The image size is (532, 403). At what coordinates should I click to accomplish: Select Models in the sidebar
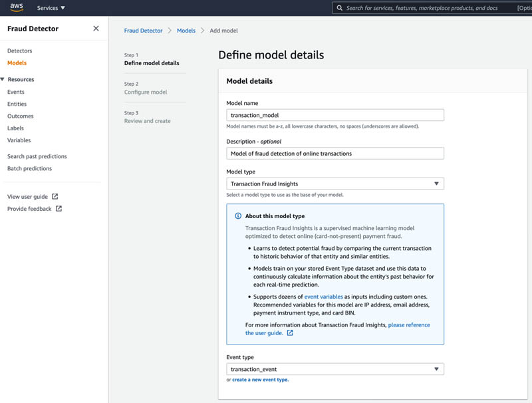tap(17, 63)
